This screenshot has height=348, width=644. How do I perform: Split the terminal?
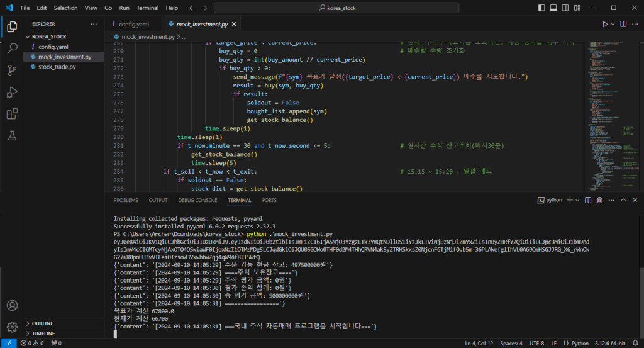pyautogui.click(x=588, y=200)
